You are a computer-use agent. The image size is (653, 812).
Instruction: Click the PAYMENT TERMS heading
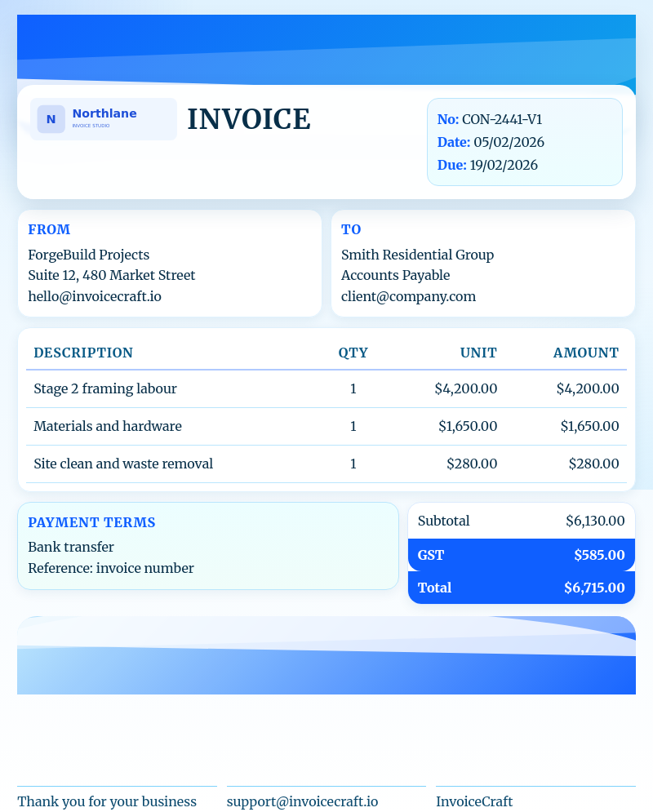point(91,522)
